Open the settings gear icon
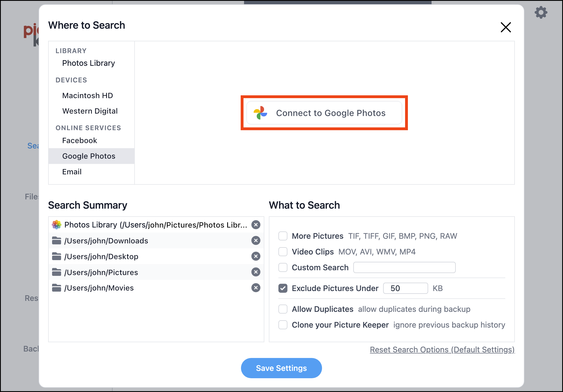 [x=541, y=13]
